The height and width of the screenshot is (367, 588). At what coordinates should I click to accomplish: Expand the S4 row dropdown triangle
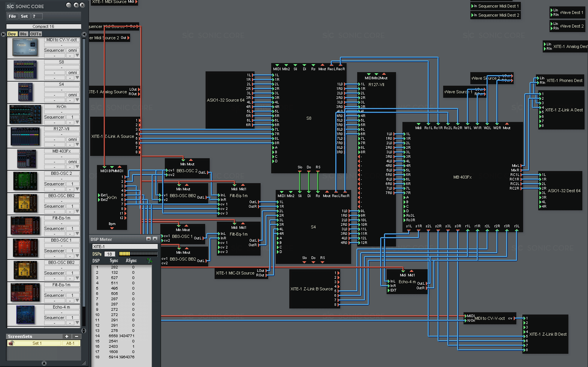coord(77,100)
